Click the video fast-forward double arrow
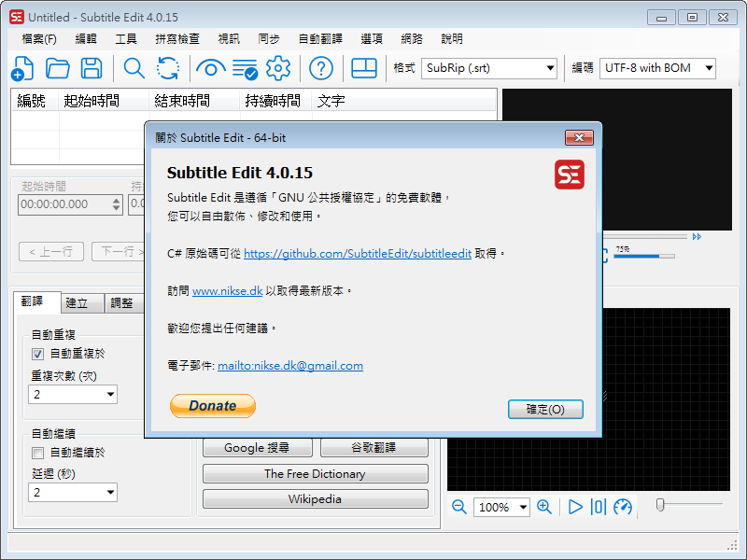The width and height of the screenshot is (747, 560). tap(697, 237)
